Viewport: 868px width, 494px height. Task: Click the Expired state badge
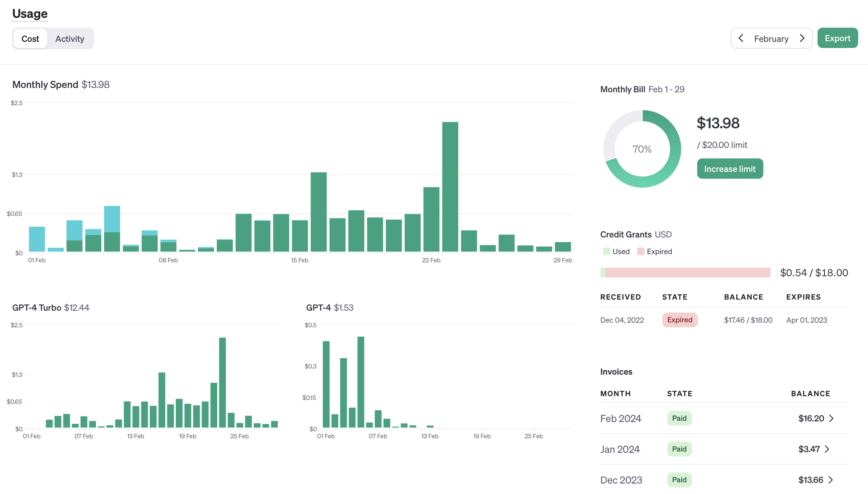679,320
